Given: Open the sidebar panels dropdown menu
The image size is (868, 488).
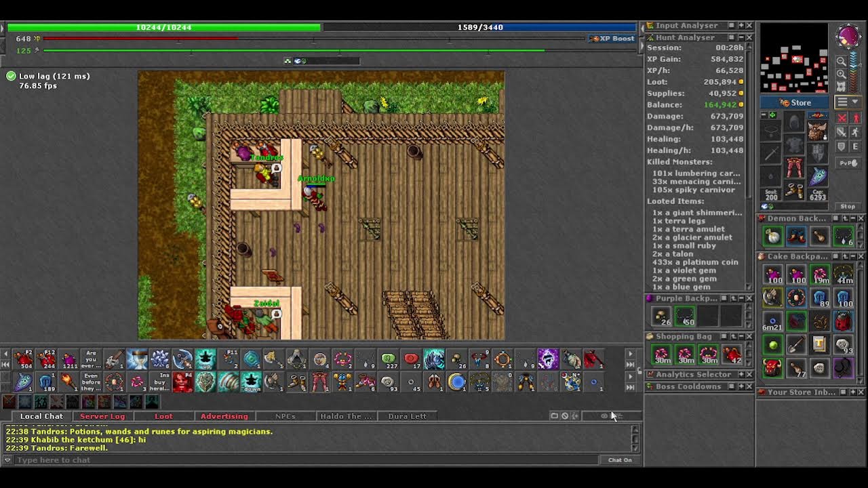Looking at the screenshot, I should click(847, 102).
